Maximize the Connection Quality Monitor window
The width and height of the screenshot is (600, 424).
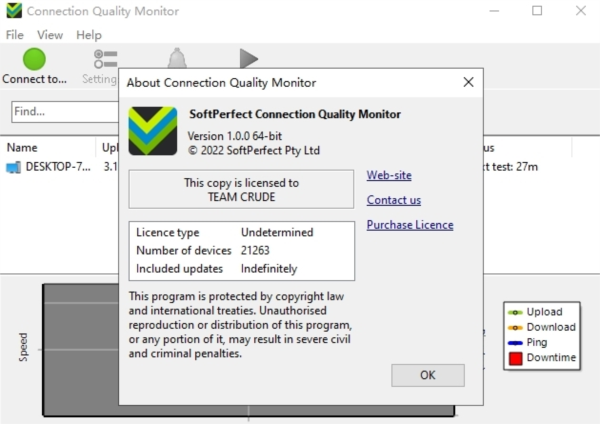coord(537,11)
